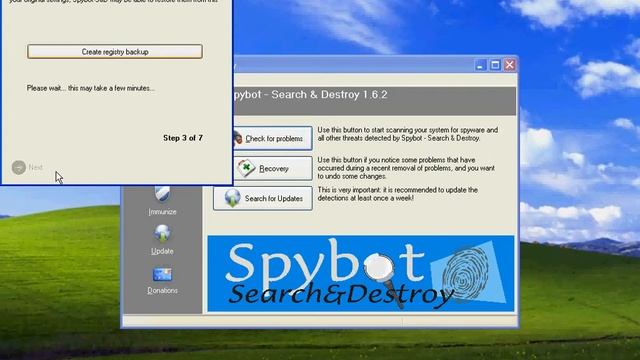
Task: Click the weekly update recommendation text
Action: [x=398, y=194]
